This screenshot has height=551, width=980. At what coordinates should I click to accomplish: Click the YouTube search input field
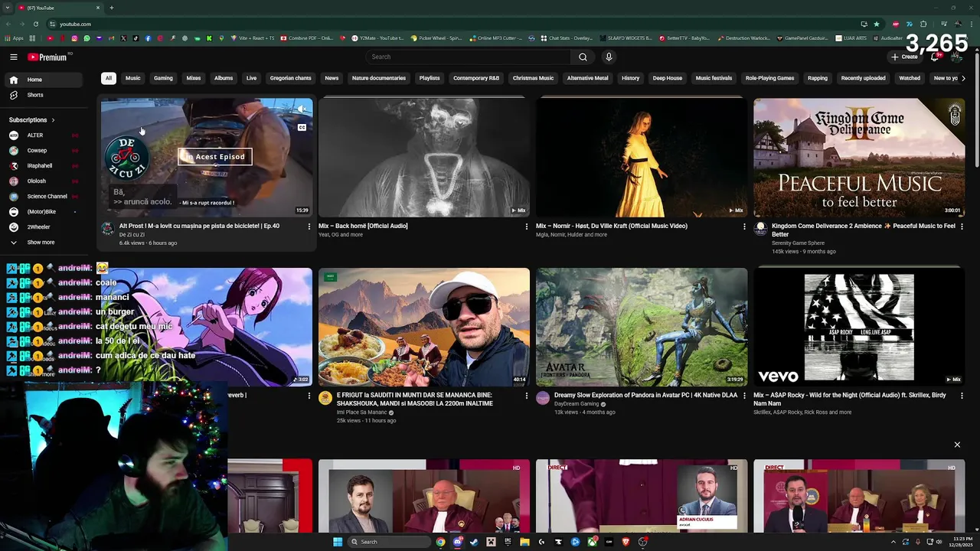(468, 57)
